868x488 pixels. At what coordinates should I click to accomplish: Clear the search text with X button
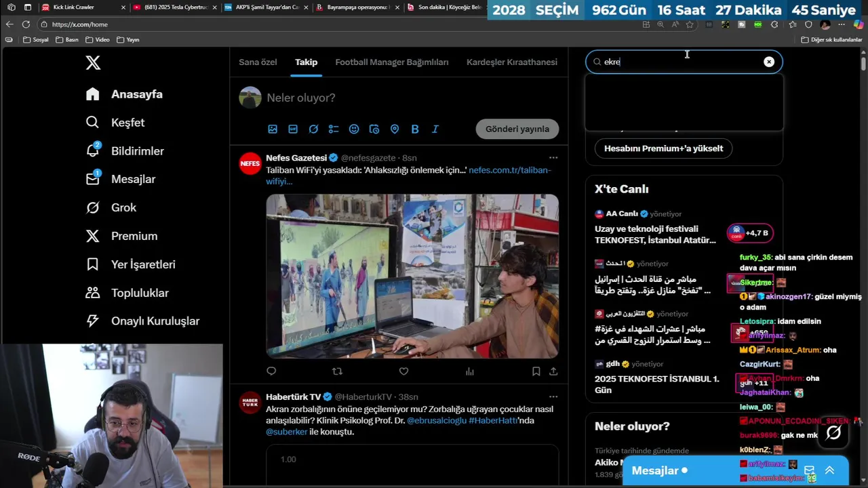[x=769, y=62]
